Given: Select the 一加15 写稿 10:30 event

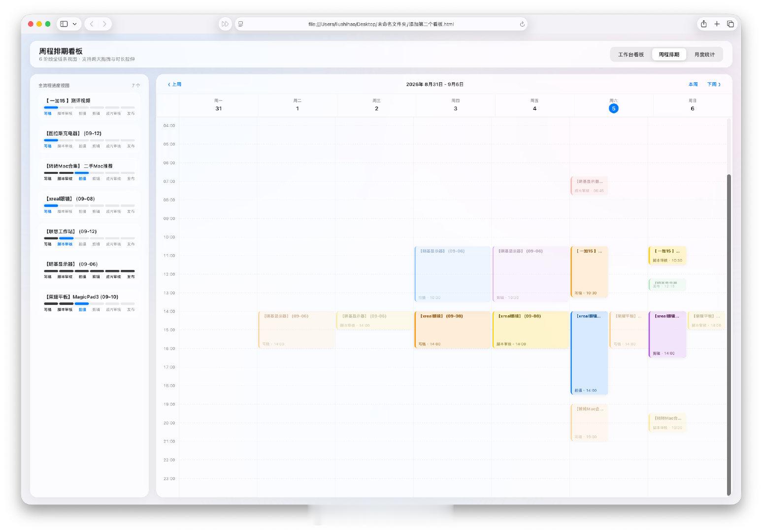Looking at the screenshot, I should [x=589, y=272].
